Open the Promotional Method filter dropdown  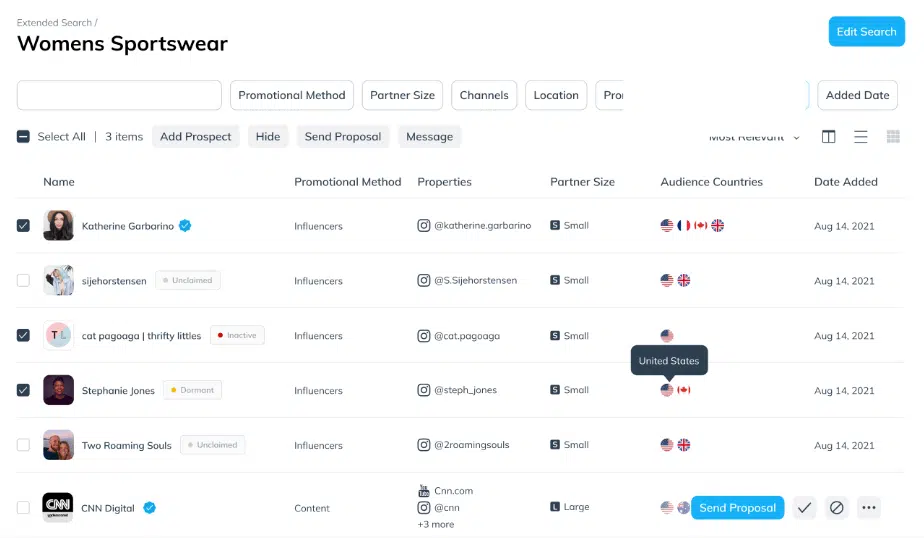point(292,95)
